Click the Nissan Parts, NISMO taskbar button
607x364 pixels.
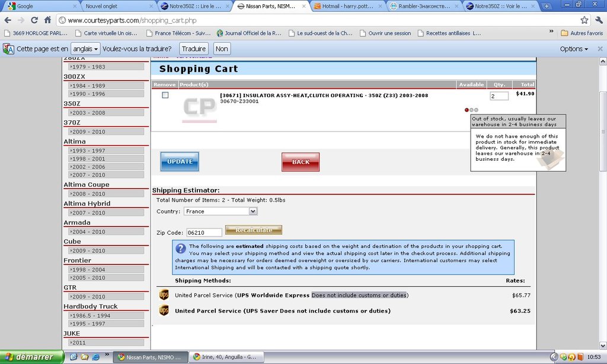151,357
